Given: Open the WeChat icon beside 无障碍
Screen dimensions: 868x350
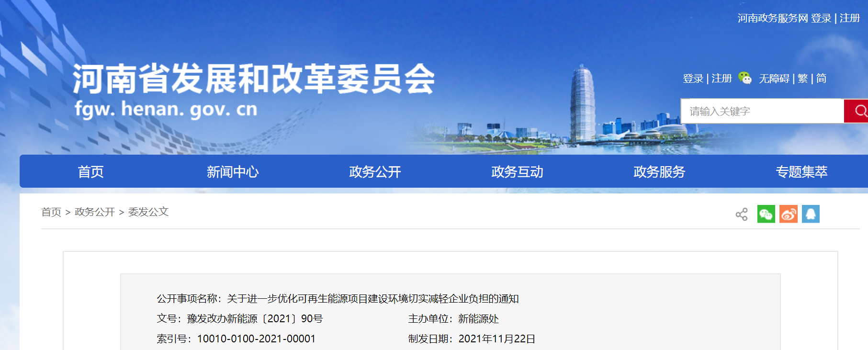Looking at the screenshot, I should click(x=745, y=78).
